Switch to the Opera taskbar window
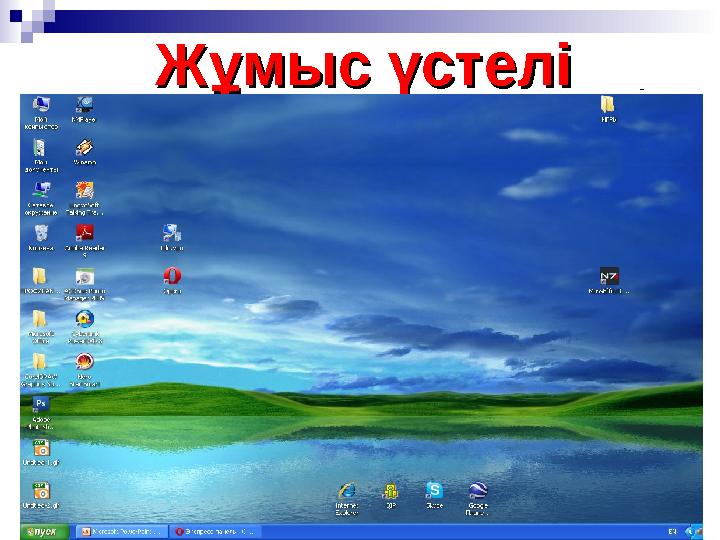This screenshot has width=720, height=540. click(x=216, y=532)
